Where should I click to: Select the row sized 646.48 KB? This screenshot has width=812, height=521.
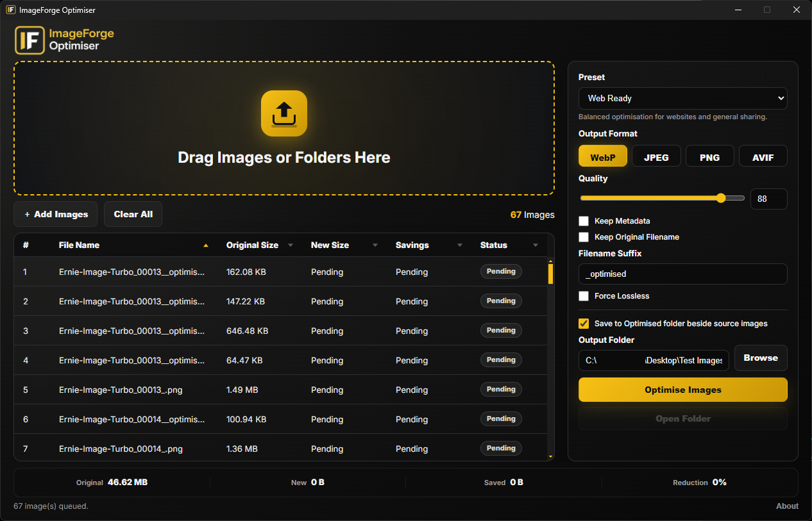pos(280,331)
